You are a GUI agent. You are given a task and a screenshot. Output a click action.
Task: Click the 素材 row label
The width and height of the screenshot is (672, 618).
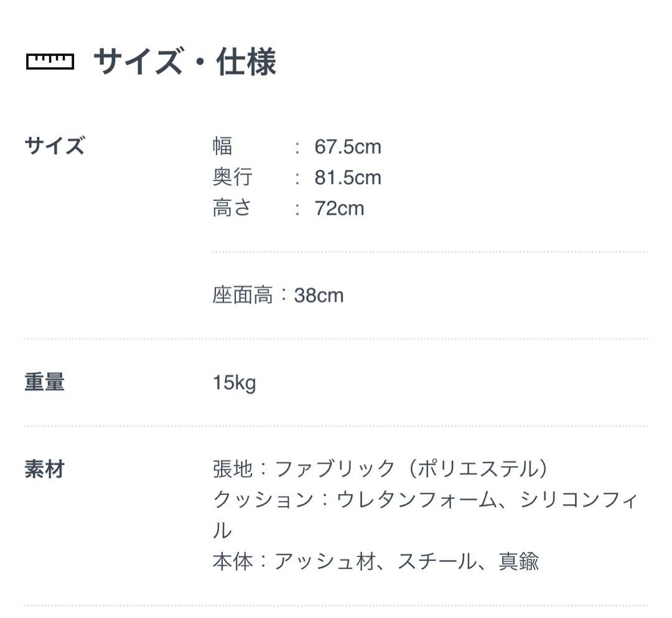[44, 469]
